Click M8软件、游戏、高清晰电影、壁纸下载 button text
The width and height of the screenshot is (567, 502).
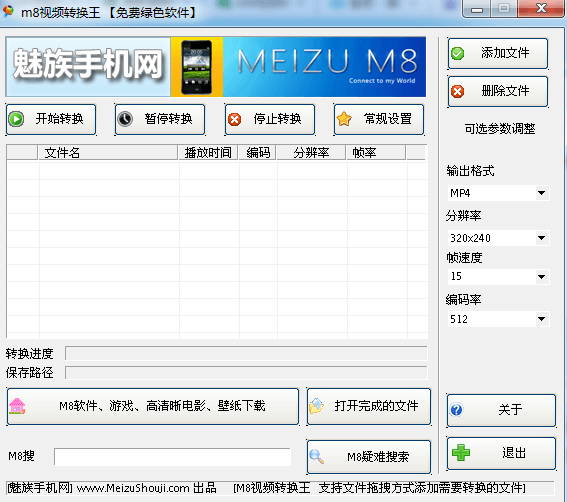162,406
